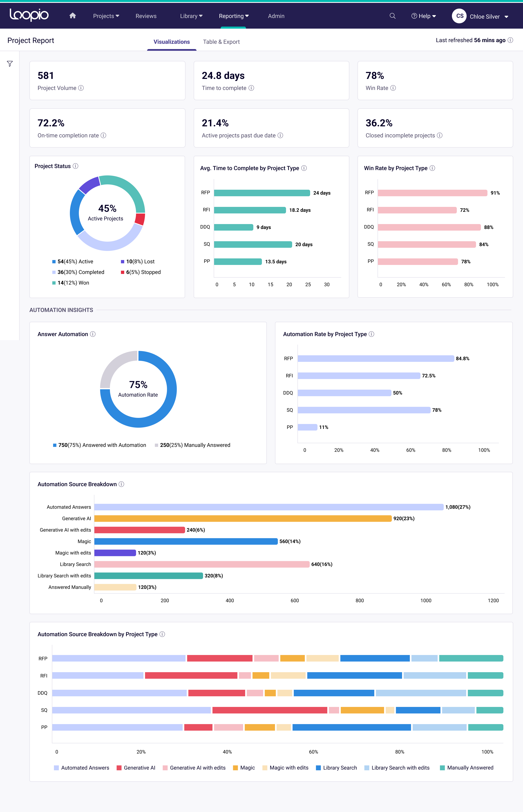Go to Reviews in the navbar
523x812 pixels.
(146, 16)
